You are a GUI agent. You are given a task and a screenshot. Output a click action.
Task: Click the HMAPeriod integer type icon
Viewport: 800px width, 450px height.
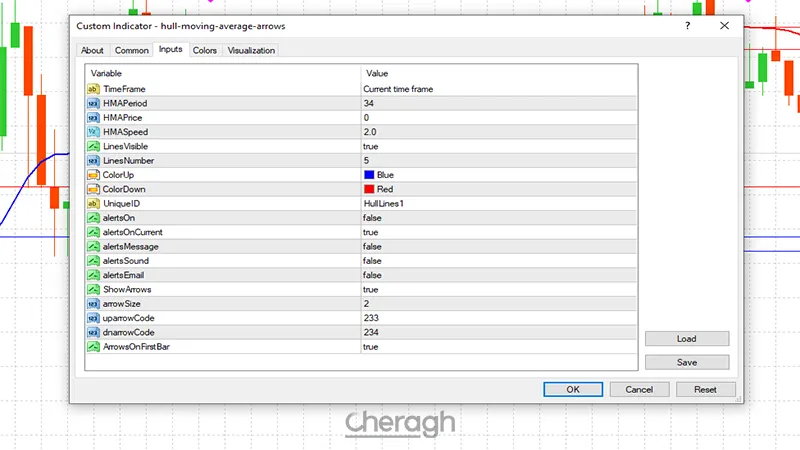coord(93,103)
